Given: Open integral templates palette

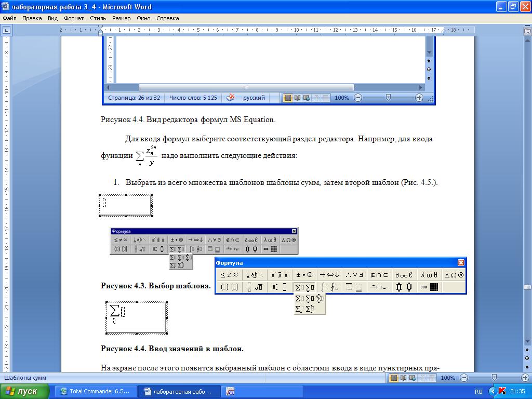Looking at the screenshot, I should (329, 287).
